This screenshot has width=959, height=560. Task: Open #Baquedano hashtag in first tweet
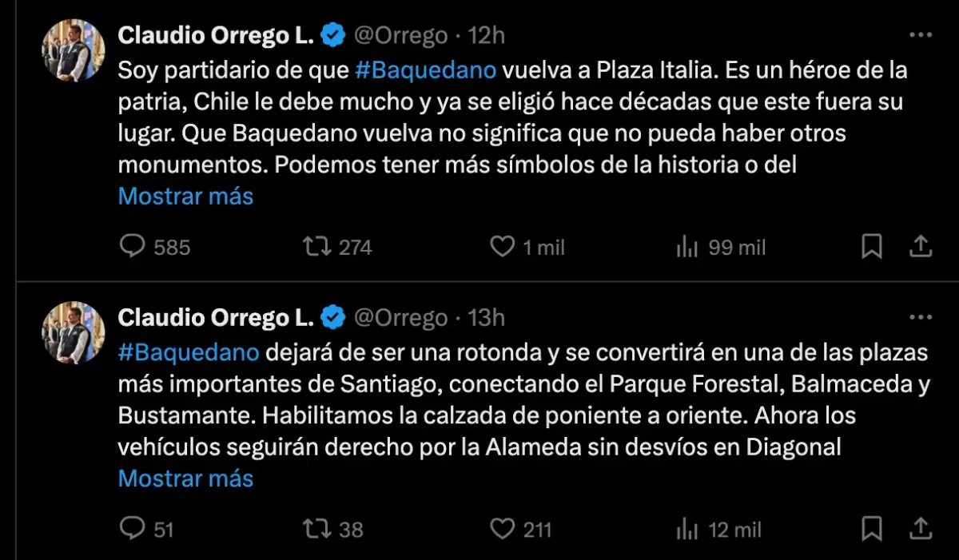(425, 70)
